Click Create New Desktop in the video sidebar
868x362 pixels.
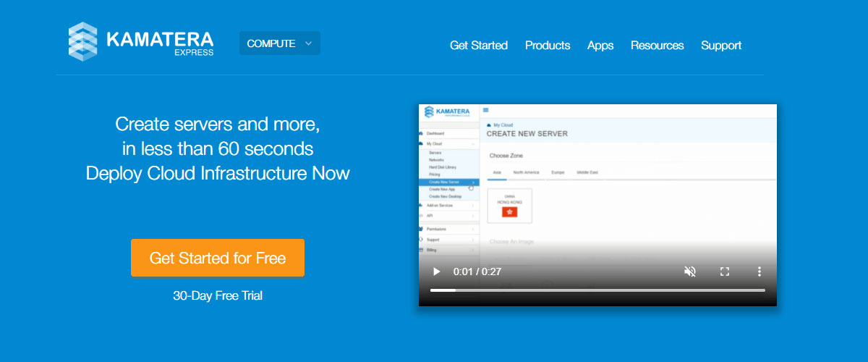pos(444,196)
